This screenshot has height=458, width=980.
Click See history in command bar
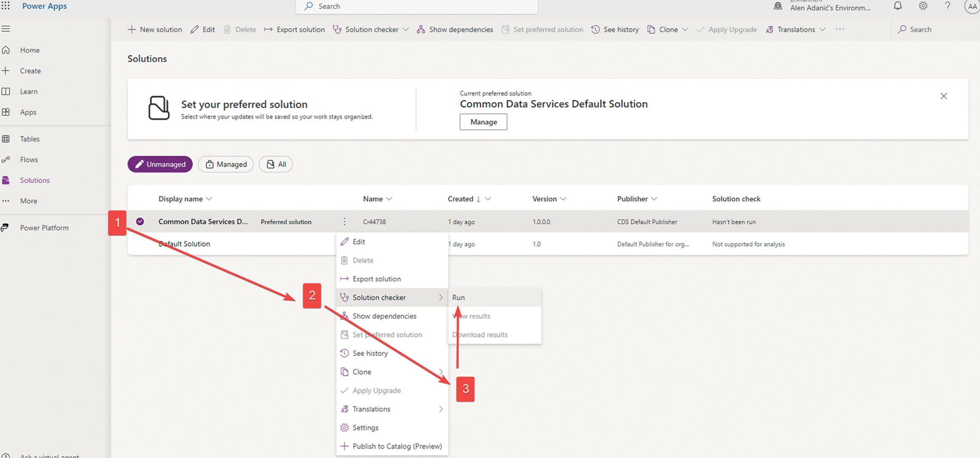click(x=615, y=30)
